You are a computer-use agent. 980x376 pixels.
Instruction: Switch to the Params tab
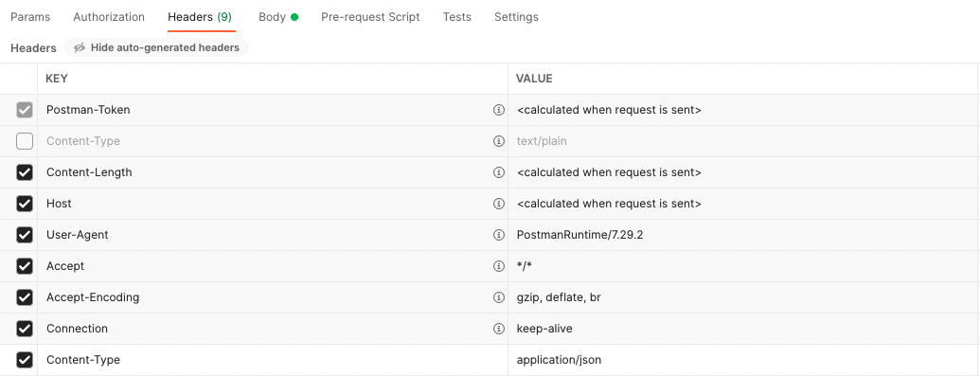[x=30, y=17]
